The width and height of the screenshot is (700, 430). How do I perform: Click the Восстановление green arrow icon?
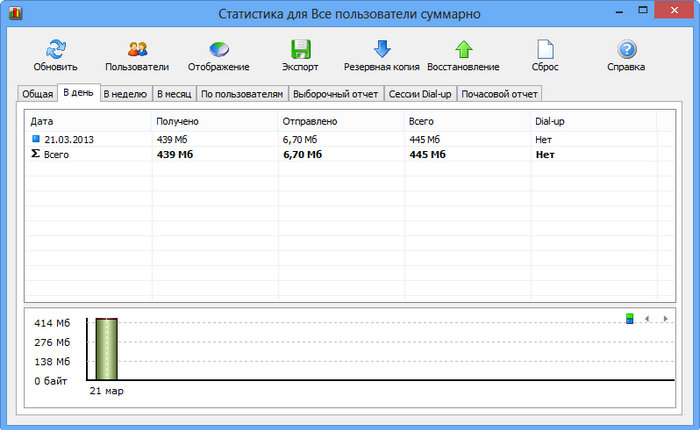click(463, 49)
